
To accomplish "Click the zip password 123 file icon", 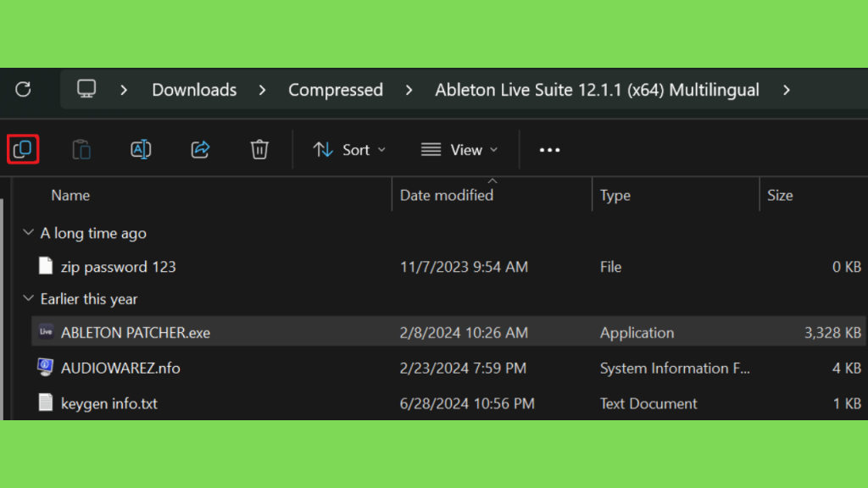I will [x=46, y=266].
